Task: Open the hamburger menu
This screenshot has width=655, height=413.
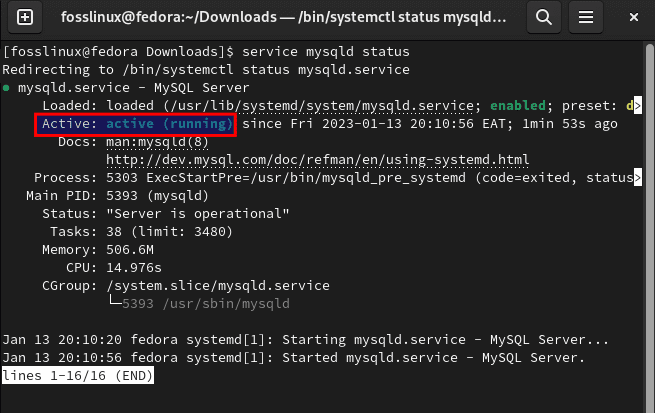Action: coord(586,17)
